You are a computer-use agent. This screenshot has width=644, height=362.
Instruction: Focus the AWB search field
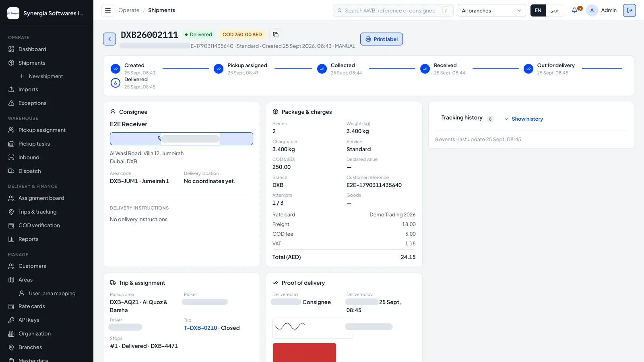click(x=393, y=10)
